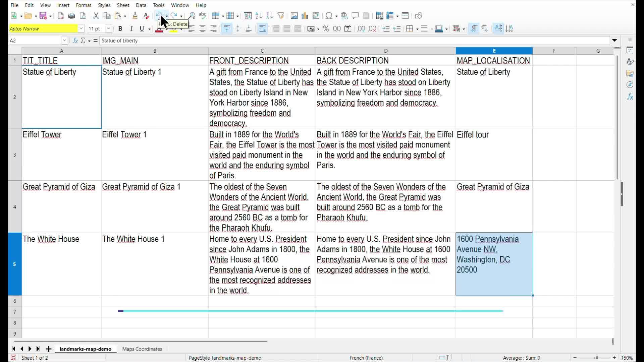Viewport: 644px width, 362px height.
Task: Expand the Name Box dropdown arrow
Action: tap(64, 41)
